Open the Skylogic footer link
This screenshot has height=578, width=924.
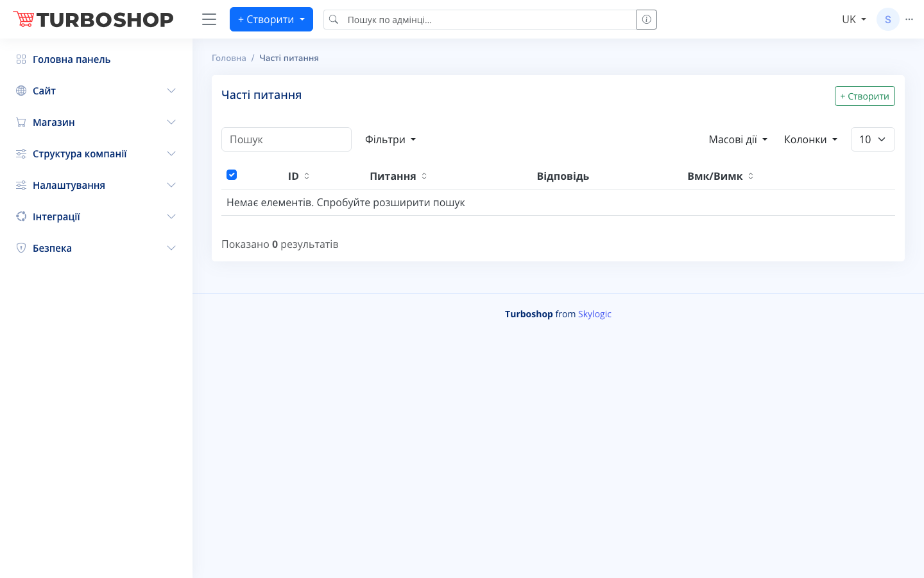[x=595, y=314]
